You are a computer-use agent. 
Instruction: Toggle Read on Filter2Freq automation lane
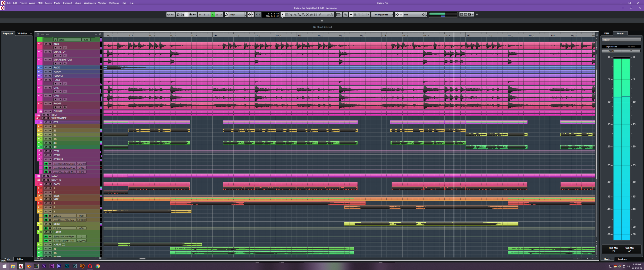pyautogui.click(x=46, y=164)
